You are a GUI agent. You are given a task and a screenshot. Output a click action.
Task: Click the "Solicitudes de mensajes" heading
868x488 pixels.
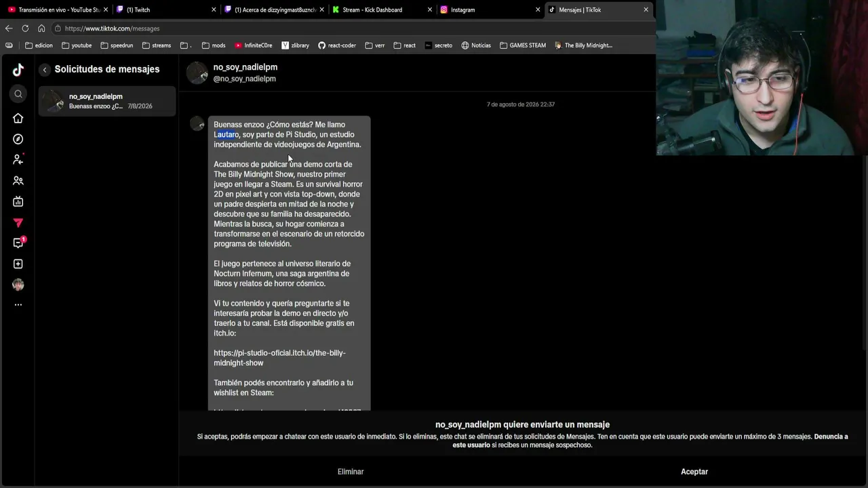[107, 69]
